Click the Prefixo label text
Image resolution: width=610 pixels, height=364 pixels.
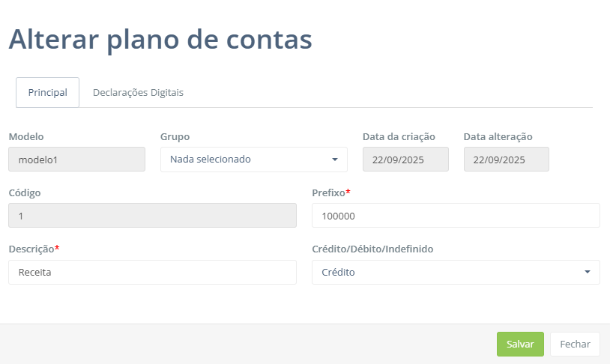click(x=328, y=193)
